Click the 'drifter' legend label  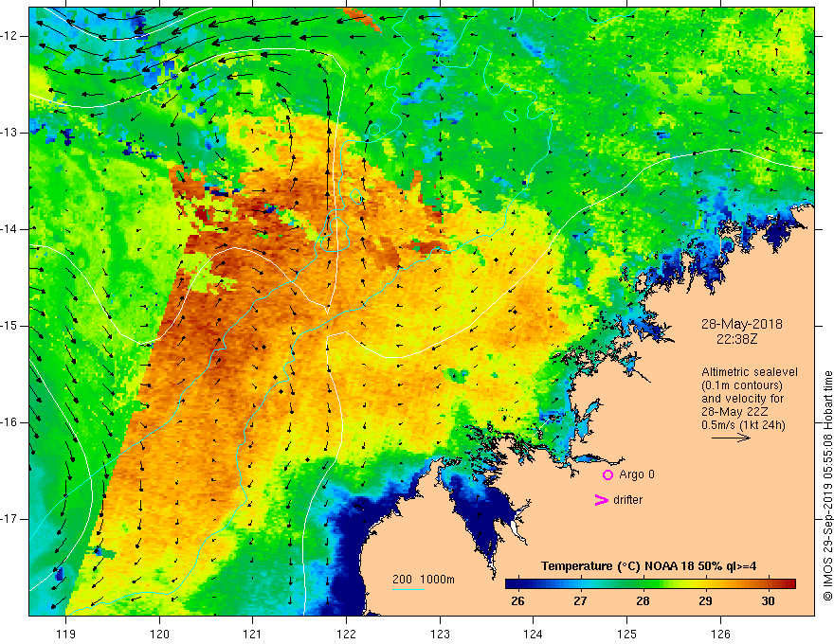627,500
